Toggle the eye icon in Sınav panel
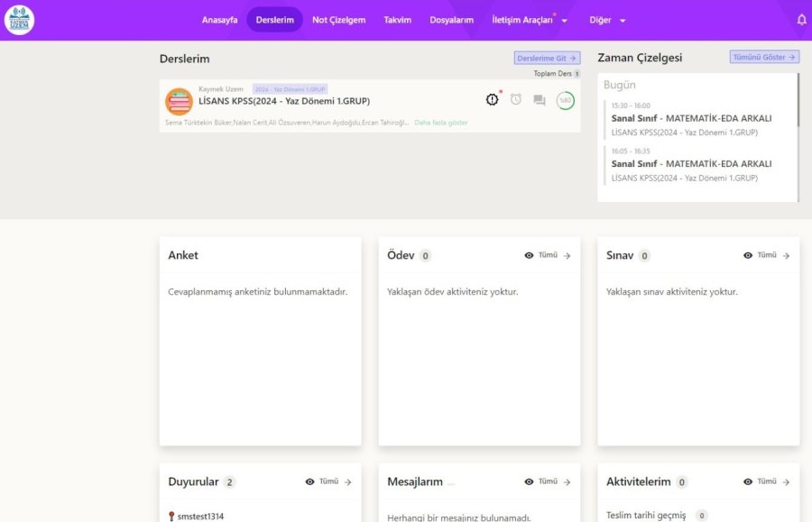 point(748,256)
